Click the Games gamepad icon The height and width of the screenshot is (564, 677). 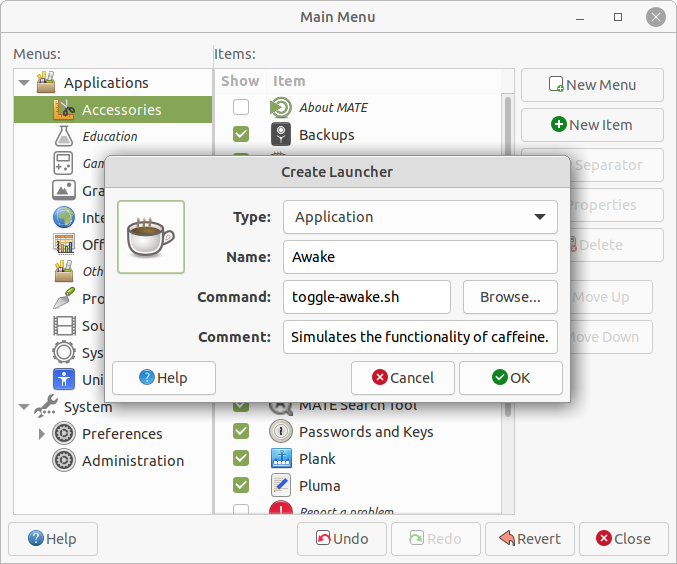(63, 163)
